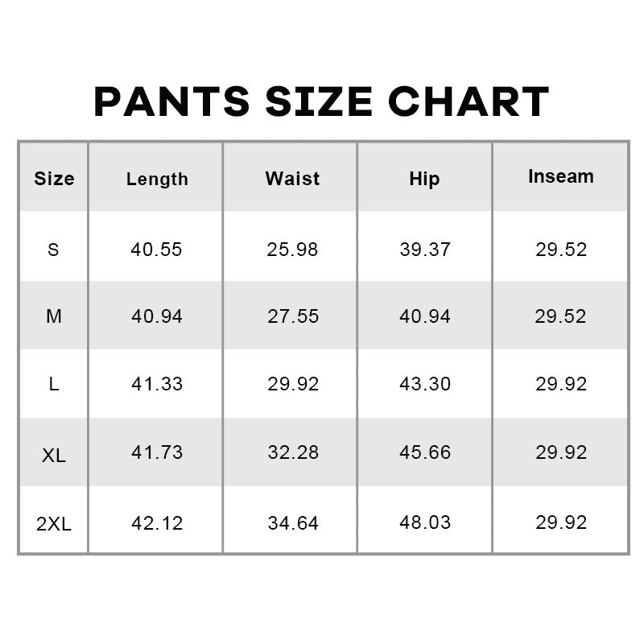
Task: Click the Hip column header
Action: tap(425, 180)
